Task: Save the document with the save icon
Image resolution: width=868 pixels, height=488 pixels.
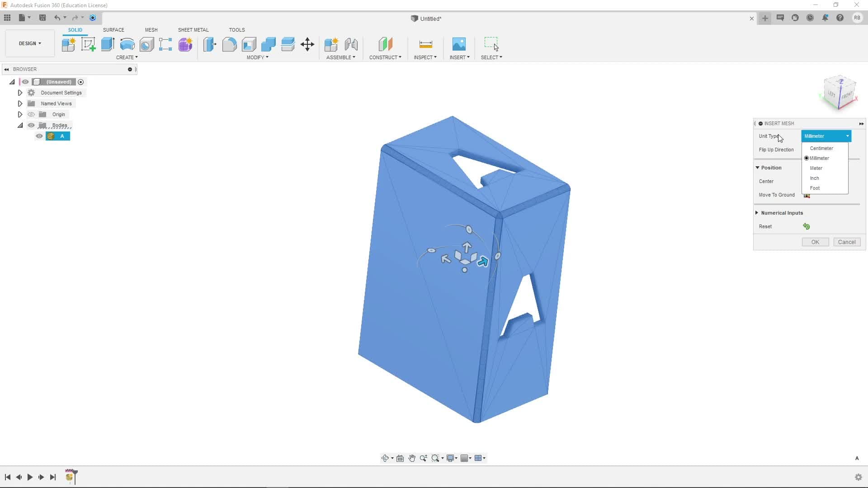Action: click(42, 18)
